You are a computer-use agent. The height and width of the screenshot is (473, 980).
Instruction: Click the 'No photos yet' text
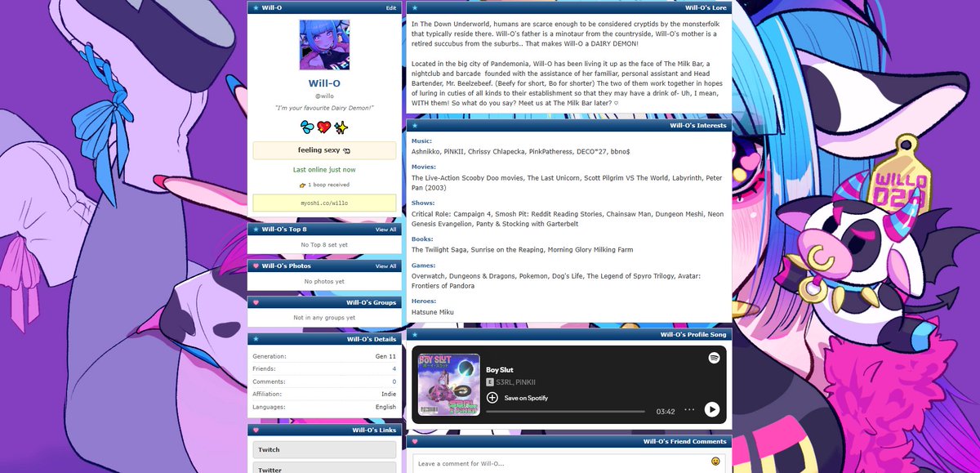(324, 281)
